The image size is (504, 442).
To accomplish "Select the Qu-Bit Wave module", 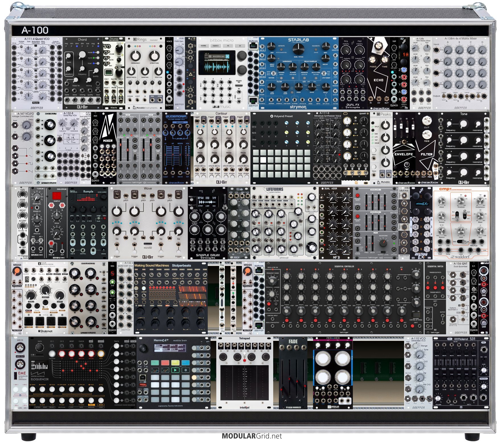I will coord(148,223).
